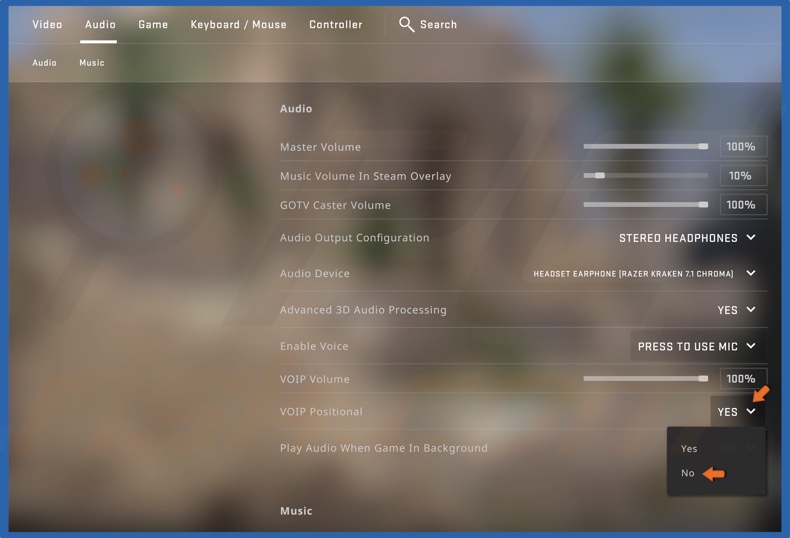Adjust Music Volume In Steam Overlay slider
Screen dimensions: 790x538
[x=645, y=176]
